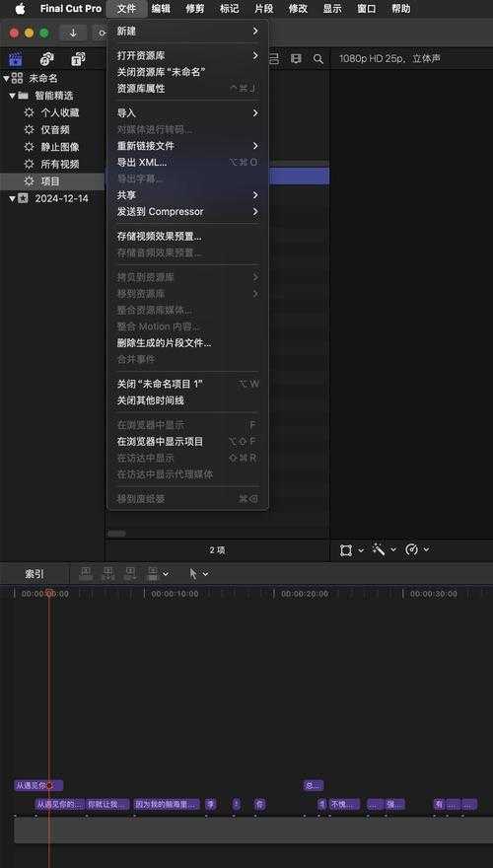The image size is (493, 868).
Task: Click the gear icon beside 静止图像
Action: coord(29,147)
